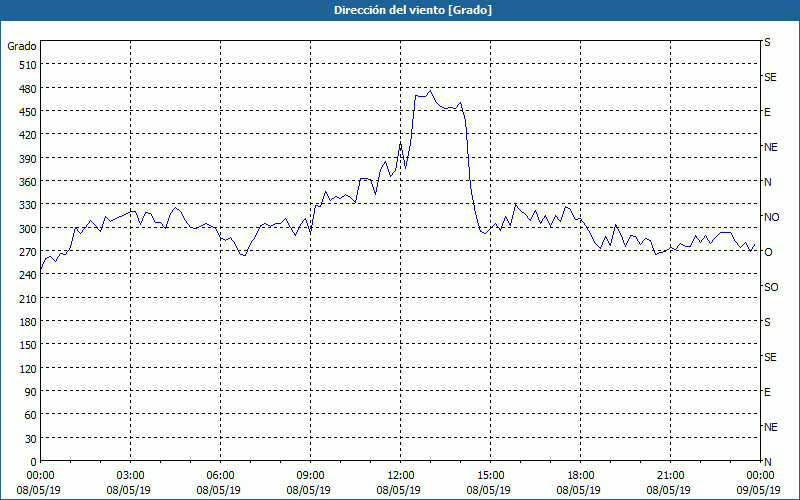Click the 'N' compass label level with 0
The height and width of the screenshot is (500, 800).
(x=768, y=462)
